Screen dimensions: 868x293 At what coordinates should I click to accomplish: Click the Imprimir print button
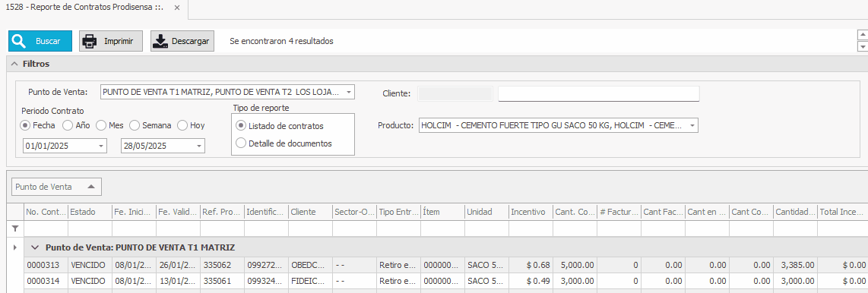click(111, 41)
